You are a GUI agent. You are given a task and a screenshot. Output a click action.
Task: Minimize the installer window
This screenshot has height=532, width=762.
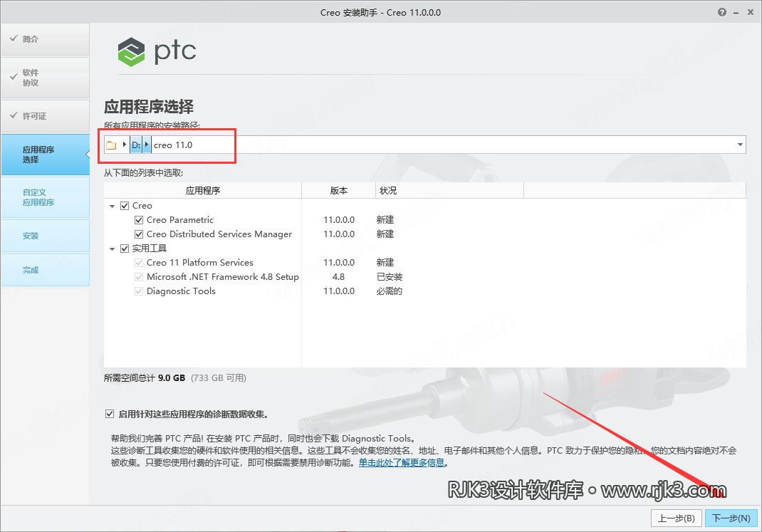737,13
